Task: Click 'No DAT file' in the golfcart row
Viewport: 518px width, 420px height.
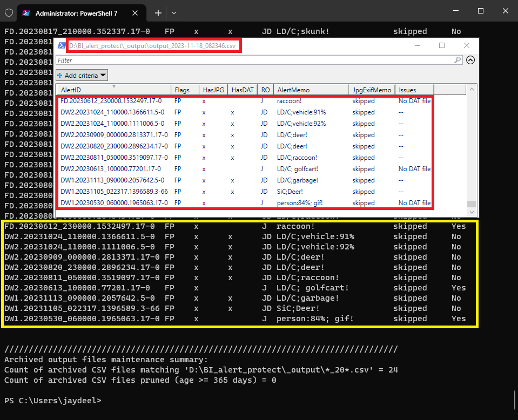Action: 414,169
